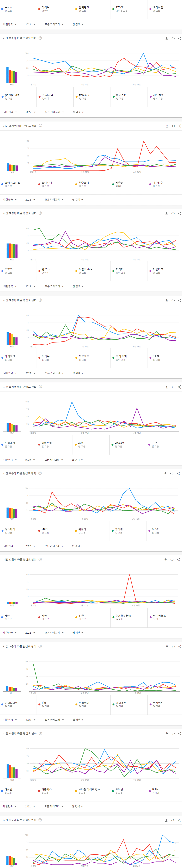Open help tooltip on the 라잇썸 comparison chart
This screenshot has width=182, height=868.
(40, 820)
